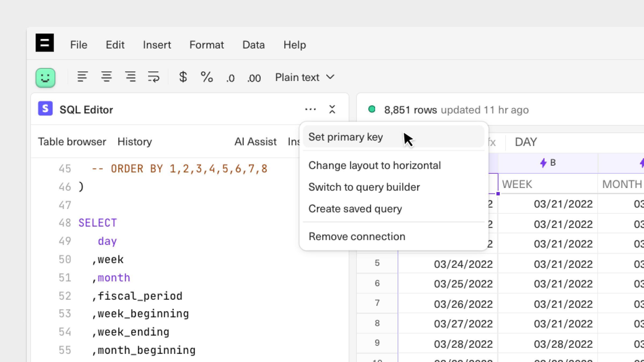Apply center text alignment
This screenshot has width=644, height=362.
[107, 77]
